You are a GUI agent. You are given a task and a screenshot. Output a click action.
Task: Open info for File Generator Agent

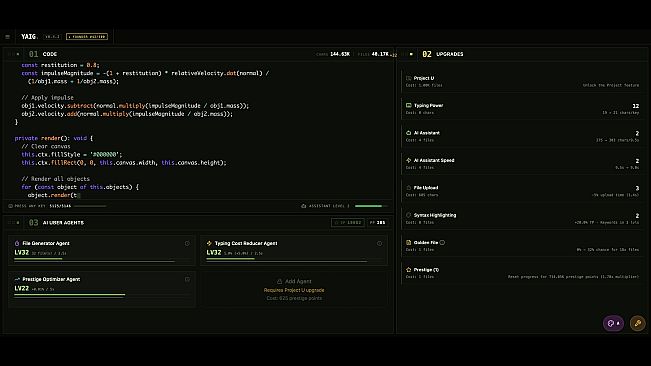[x=187, y=244]
